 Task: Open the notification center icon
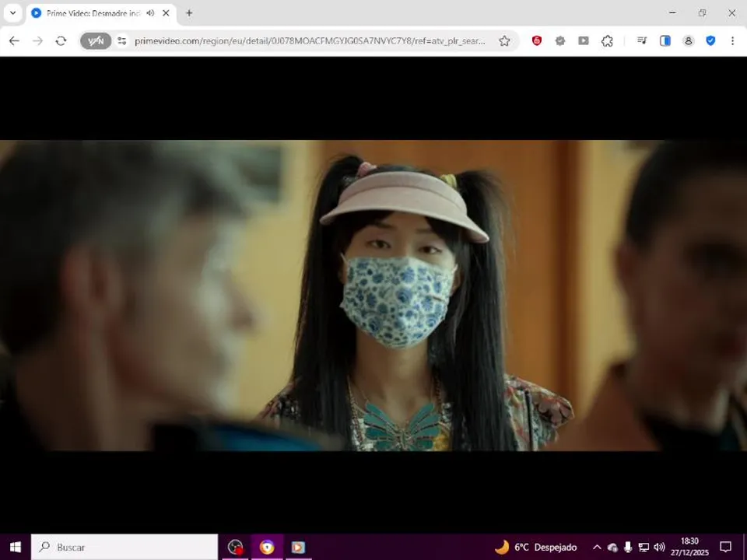[x=725, y=547]
